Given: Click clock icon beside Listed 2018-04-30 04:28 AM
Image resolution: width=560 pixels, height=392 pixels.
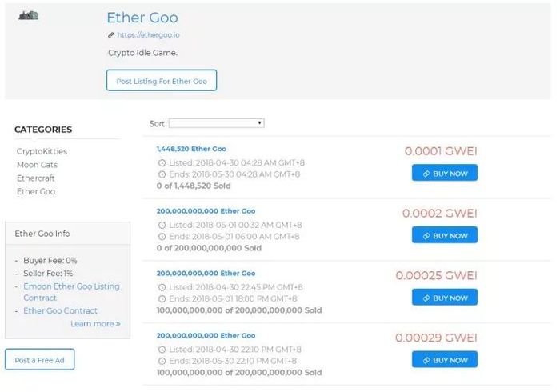Looking at the screenshot, I should 162,162.
